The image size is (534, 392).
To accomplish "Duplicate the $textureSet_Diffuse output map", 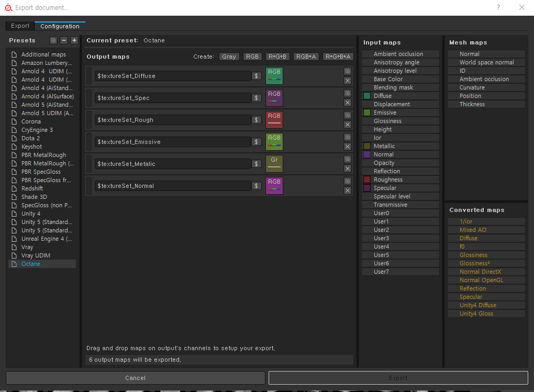I will [x=348, y=71].
